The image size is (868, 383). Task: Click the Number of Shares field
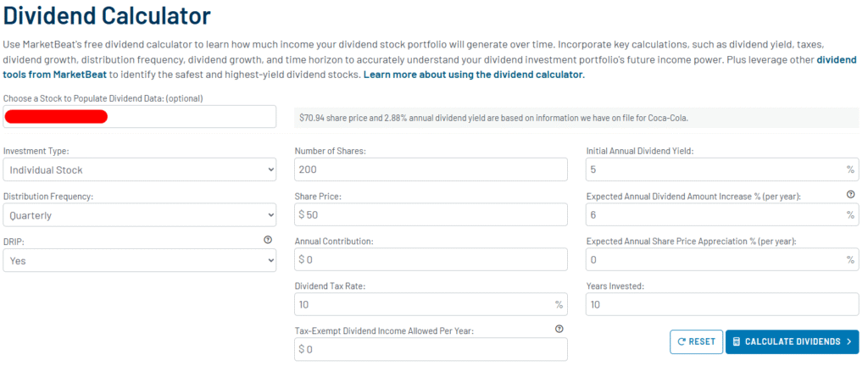click(x=431, y=170)
